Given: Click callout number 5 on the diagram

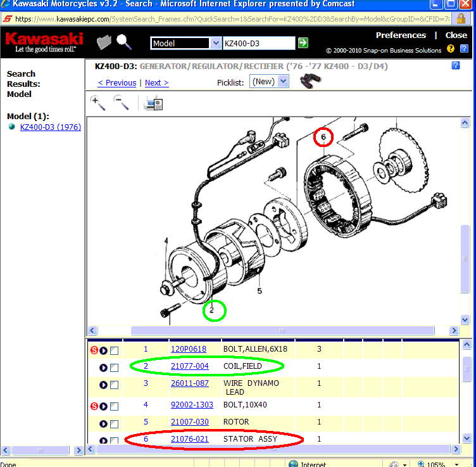Looking at the screenshot, I should click(260, 291).
